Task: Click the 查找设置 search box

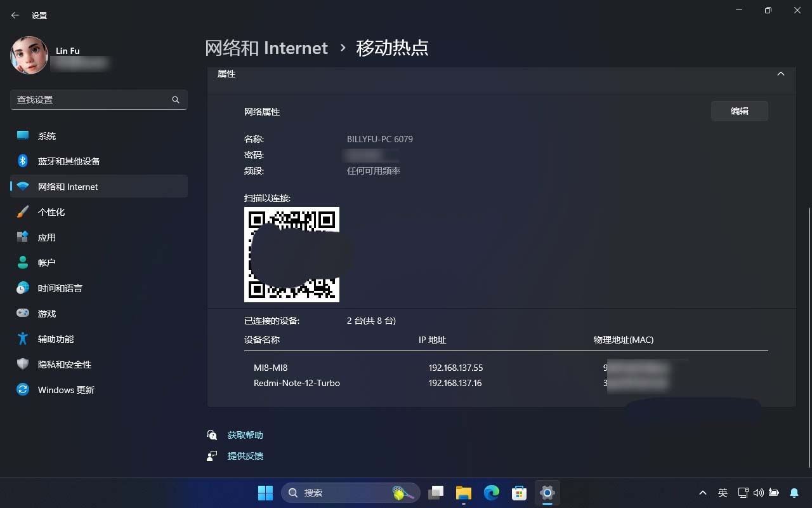Action: [x=98, y=100]
